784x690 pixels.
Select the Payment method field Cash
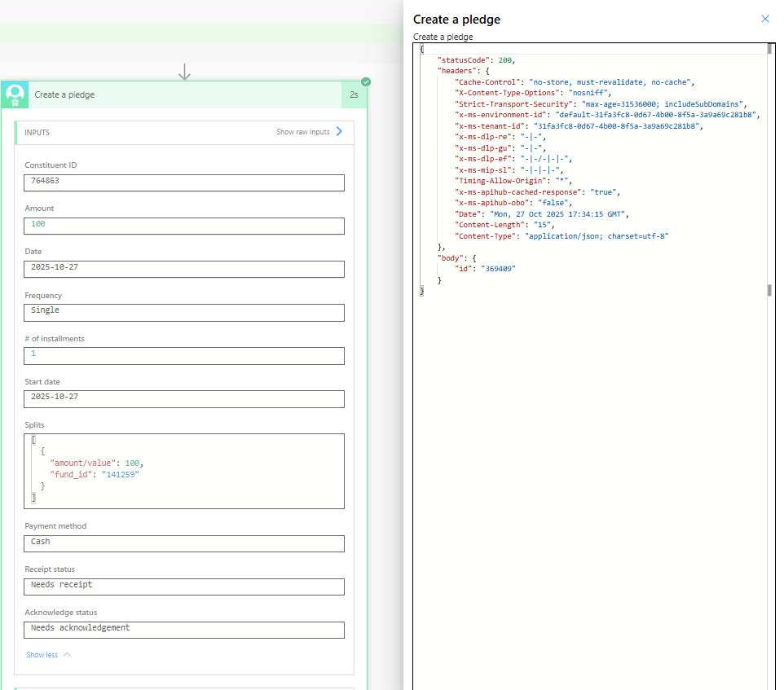tap(184, 543)
